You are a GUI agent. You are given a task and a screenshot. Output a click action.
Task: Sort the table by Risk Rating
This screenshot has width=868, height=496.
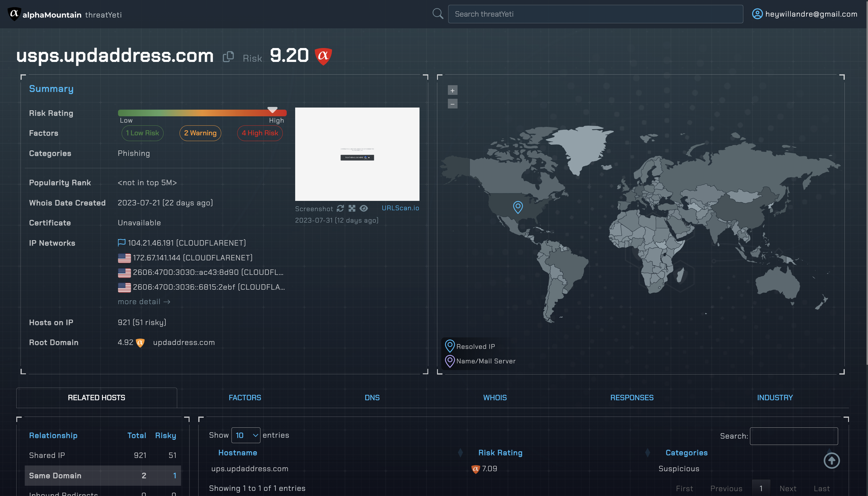500,453
